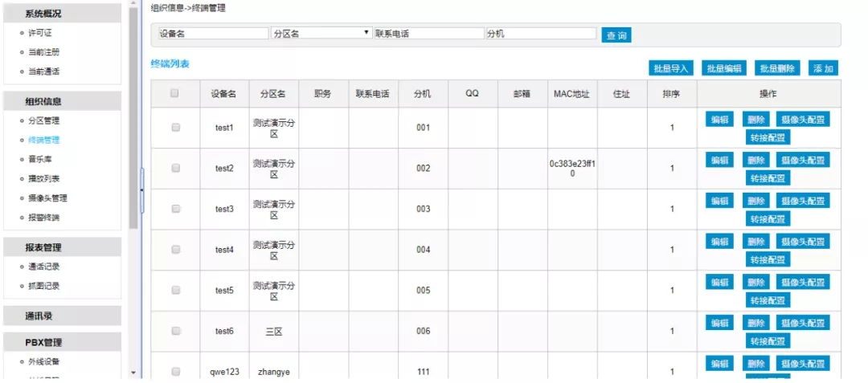868x383 pixels.
Task: Open 当前通话 in the sidebar
Action: (43, 71)
